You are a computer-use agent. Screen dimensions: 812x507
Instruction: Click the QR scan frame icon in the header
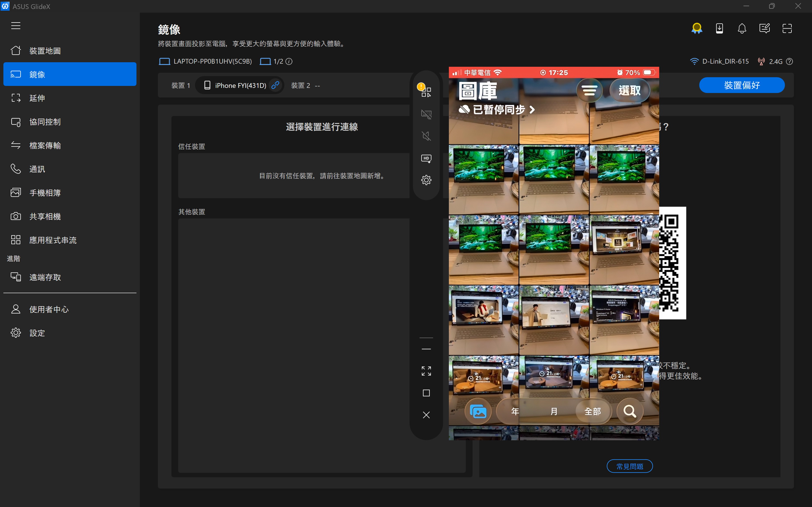787,28
